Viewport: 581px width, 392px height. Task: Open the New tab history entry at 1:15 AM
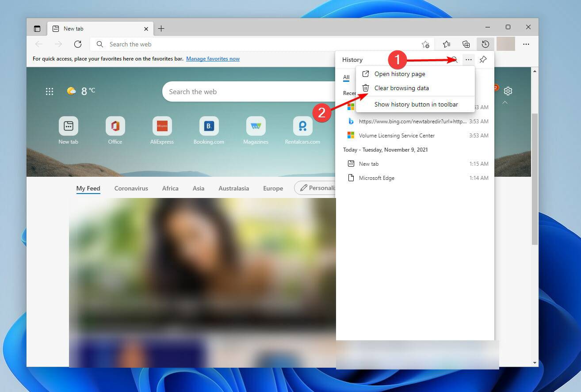tap(416, 164)
